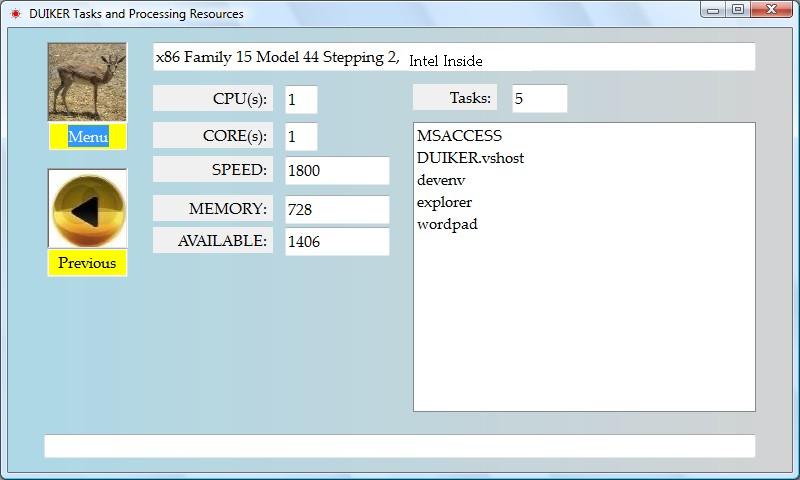Click the CORE(s) value field
The image size is (800, 480).
(x=301, y=136)
